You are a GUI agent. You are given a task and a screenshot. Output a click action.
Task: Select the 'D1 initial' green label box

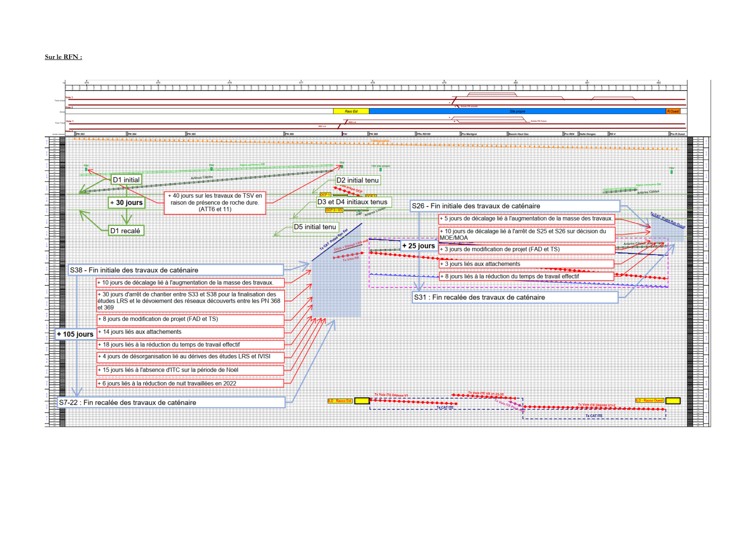tap(126, 180)
